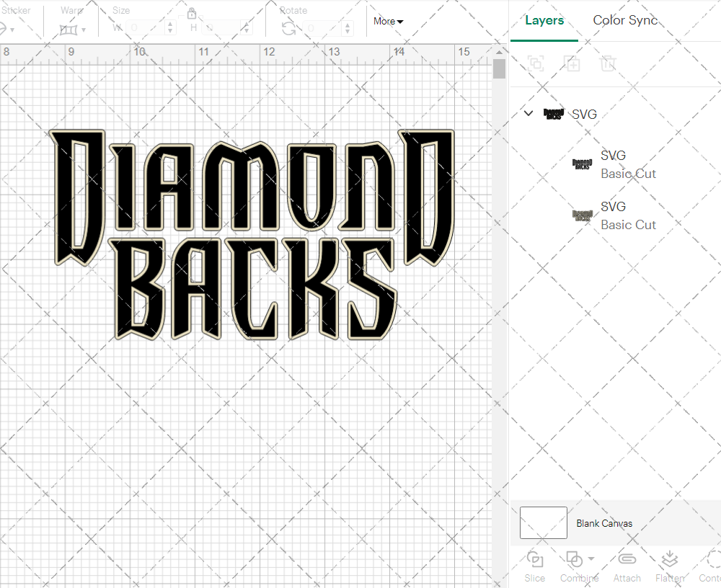The image size is (721, 588).
Task: Click the Rotate icon
Action: [289, 29]
